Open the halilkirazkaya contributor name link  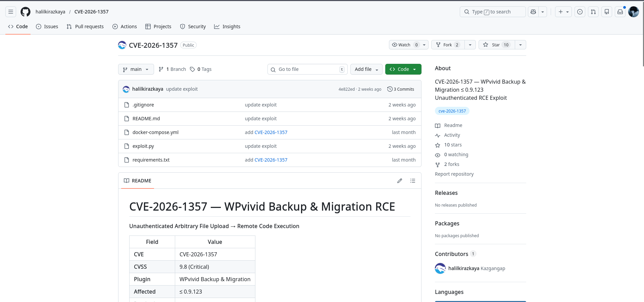[464, 268]
